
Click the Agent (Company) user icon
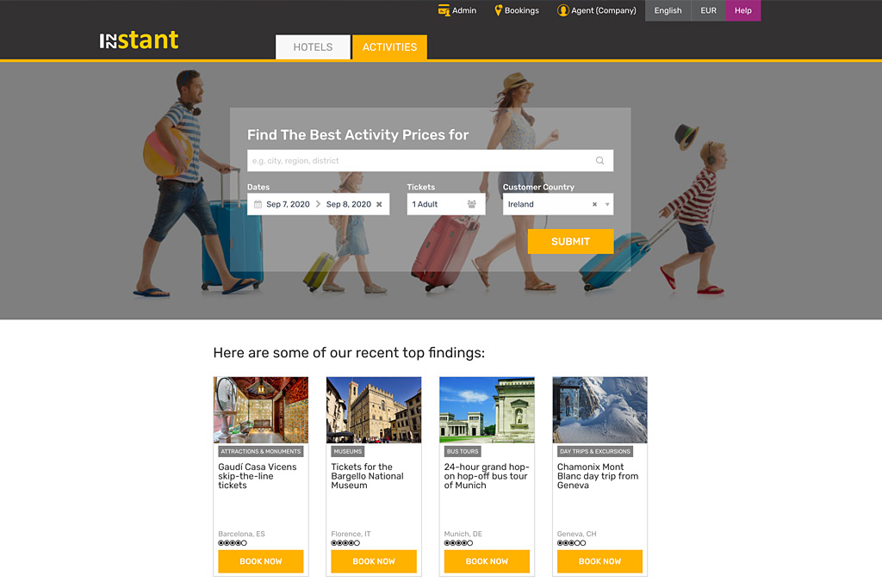click(x=562, y=10)
